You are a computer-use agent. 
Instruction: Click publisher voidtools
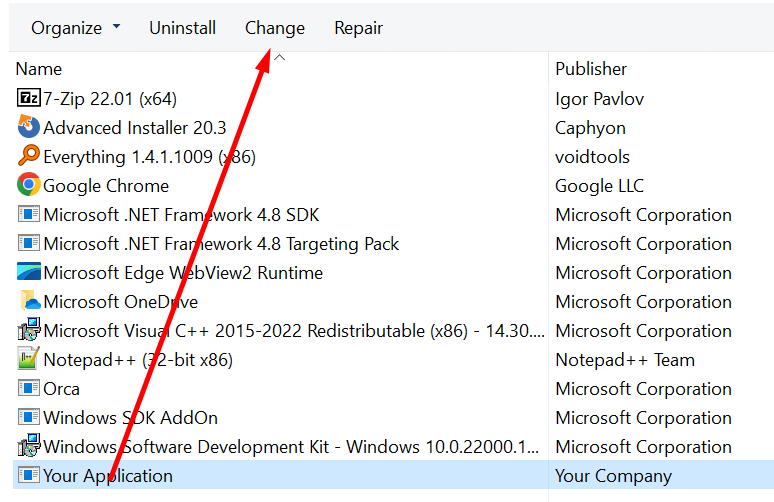(x=592, y=157)
